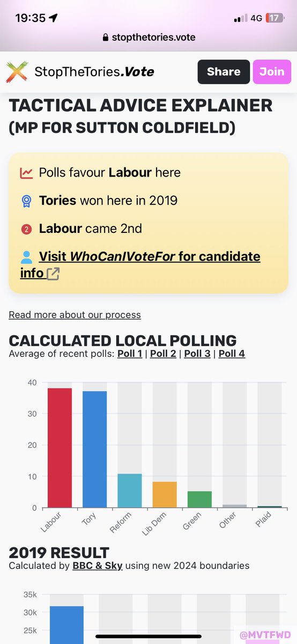
Task: Tap the red number 2 badge icon
Action: 26,229
